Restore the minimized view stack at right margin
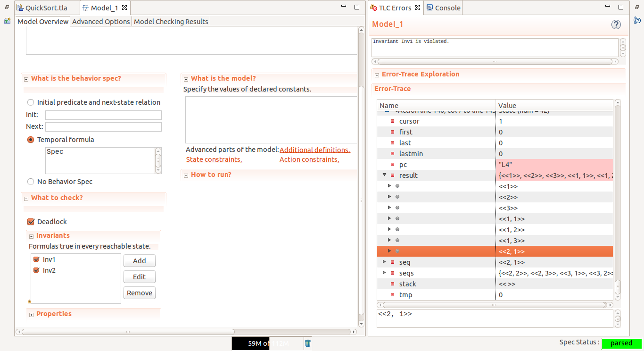Screen dimensions: 644x351 click(x=637, y=8)
